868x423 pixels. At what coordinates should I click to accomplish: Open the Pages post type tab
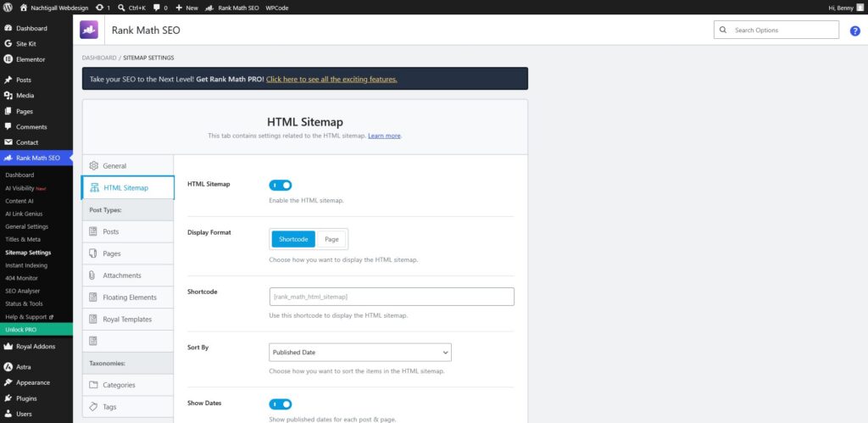coord(128,253)
